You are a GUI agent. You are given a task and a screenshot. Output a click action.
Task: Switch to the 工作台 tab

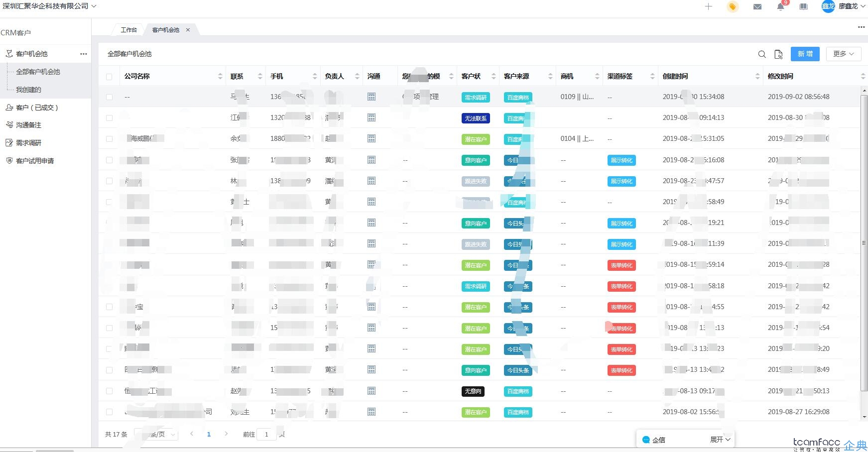129,30
